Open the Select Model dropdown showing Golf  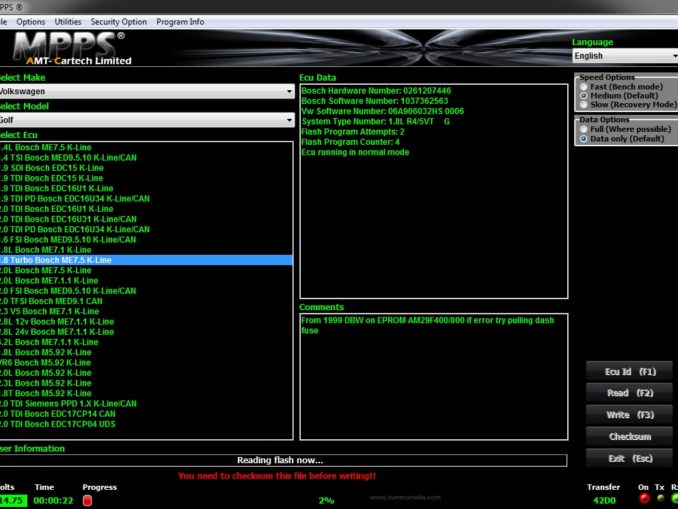tap(147, 120)
